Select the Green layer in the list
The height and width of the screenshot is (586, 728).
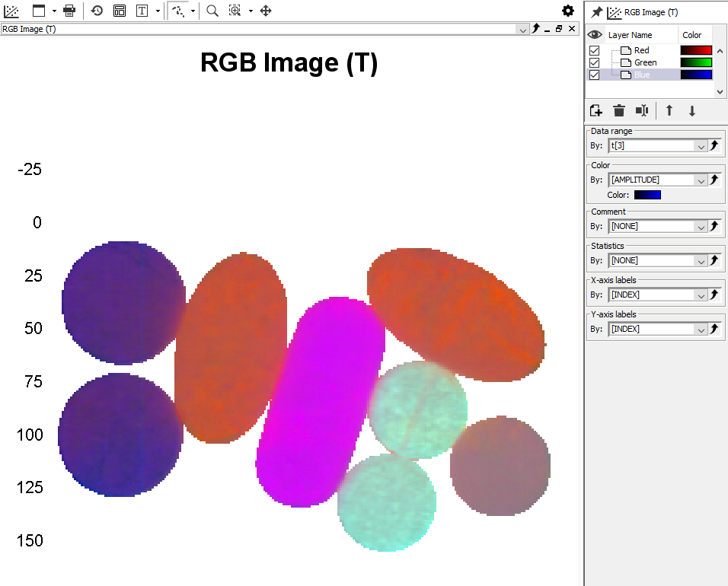[645, 62]
